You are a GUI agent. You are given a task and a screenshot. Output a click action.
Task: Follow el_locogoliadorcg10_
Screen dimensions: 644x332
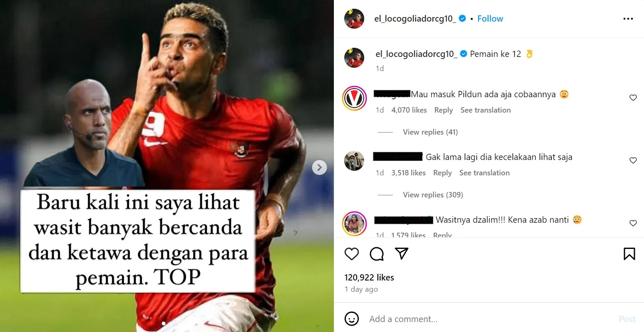pos(490,19)
